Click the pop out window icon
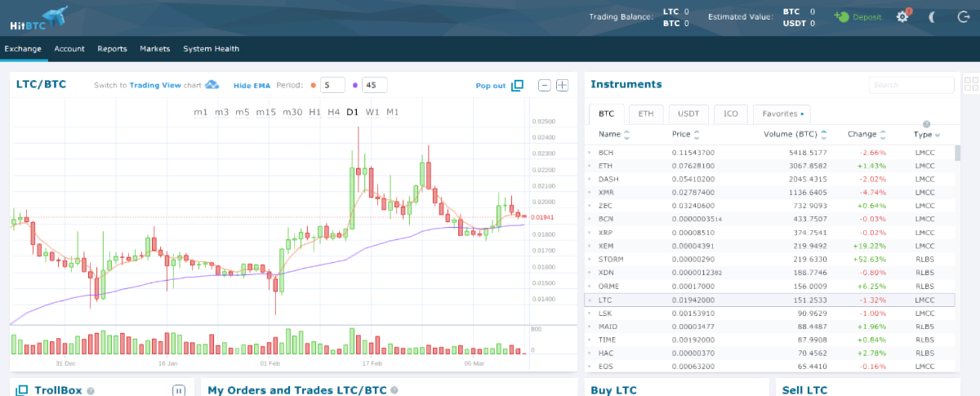 [x=517, y=85]
